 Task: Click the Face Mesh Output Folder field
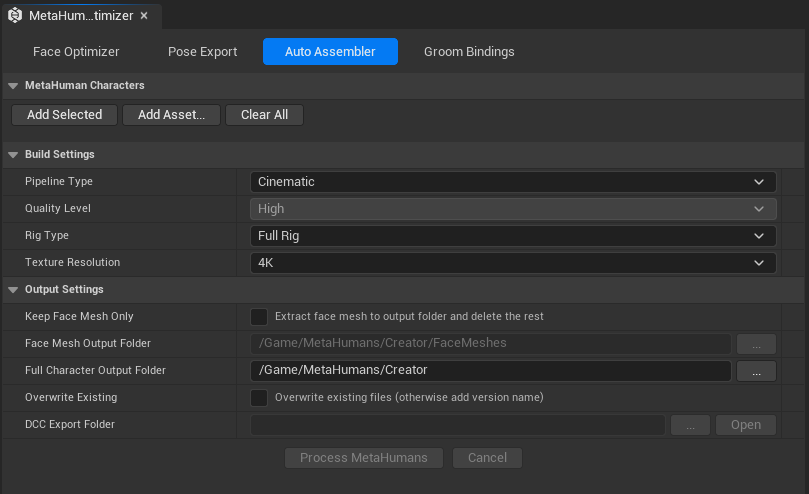(x=491, y=343)
